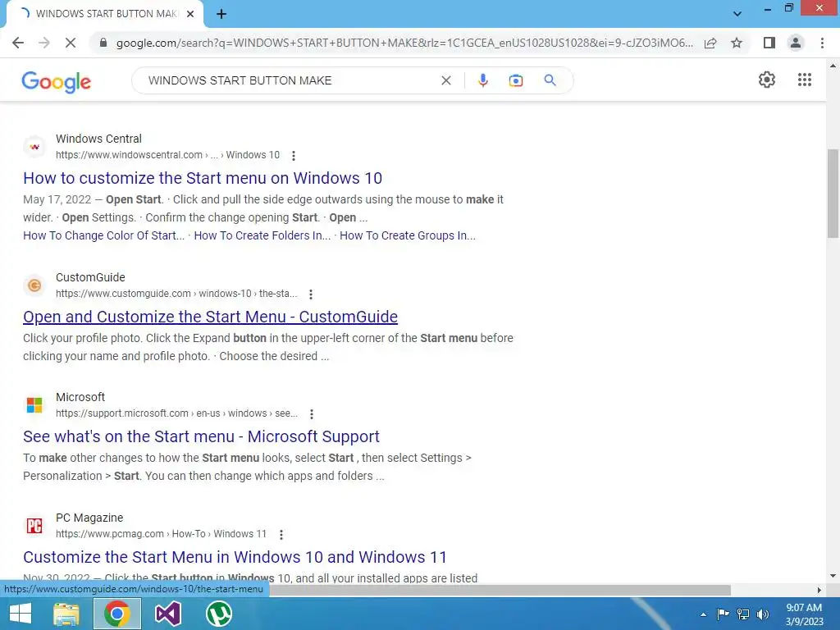This screenshot has height=630, width=840.
Task: Click the Chrome taskbar icon
Action: point(117,614)
